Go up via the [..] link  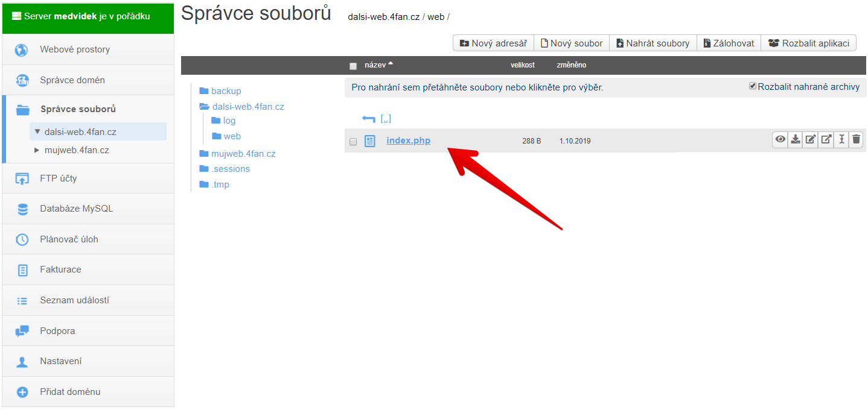tap(386, 119)
